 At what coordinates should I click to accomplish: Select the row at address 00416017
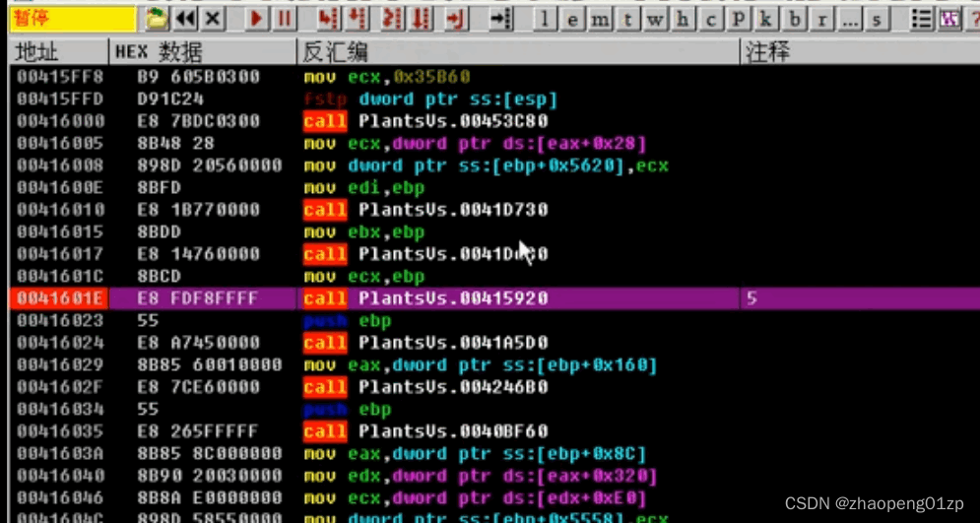click(494, 254)
